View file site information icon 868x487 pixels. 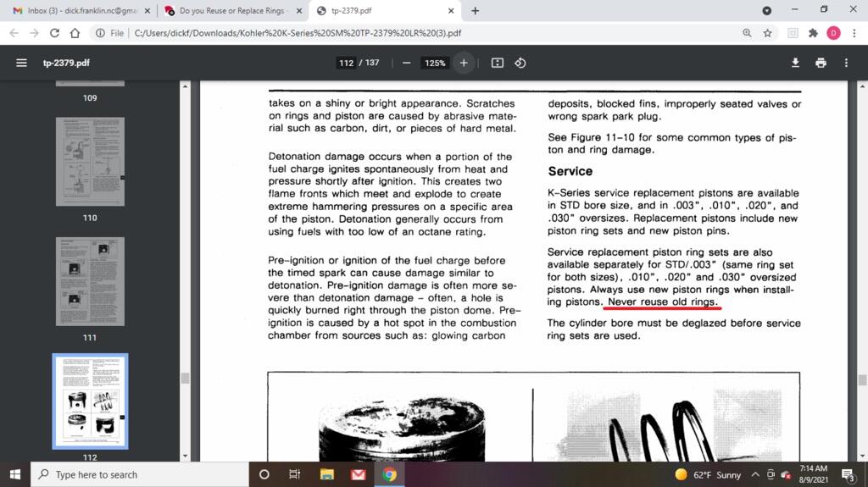100,33
